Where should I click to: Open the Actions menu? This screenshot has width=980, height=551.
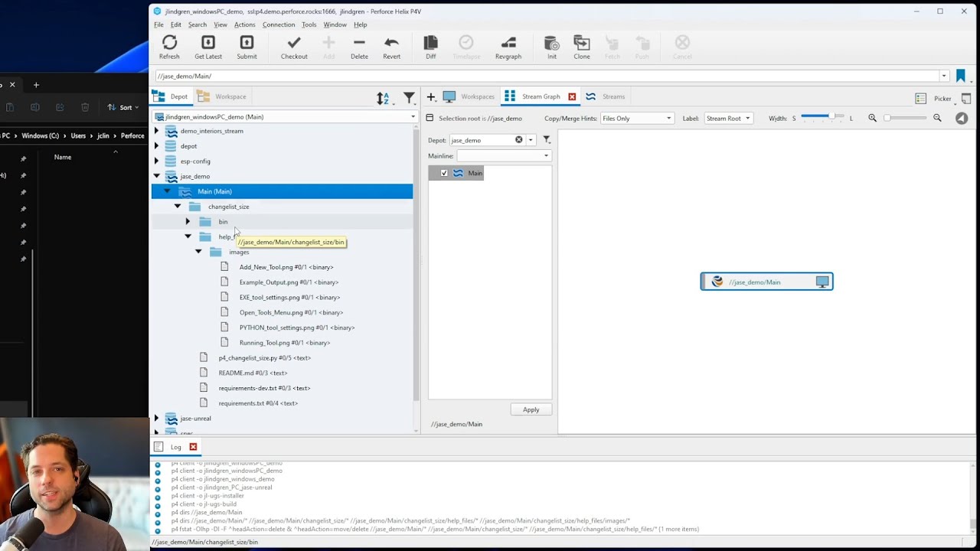[244, 24]
